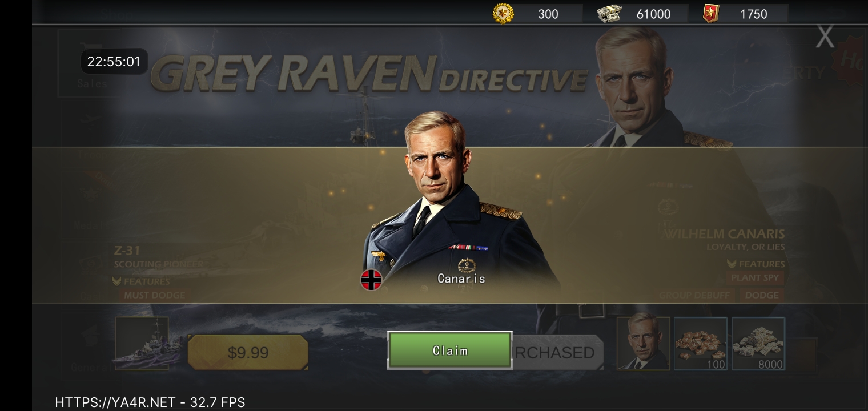Click the red star badge icon
Image resolution: width=868 pixels, height=411 pixels.
(x=710, y=14)
